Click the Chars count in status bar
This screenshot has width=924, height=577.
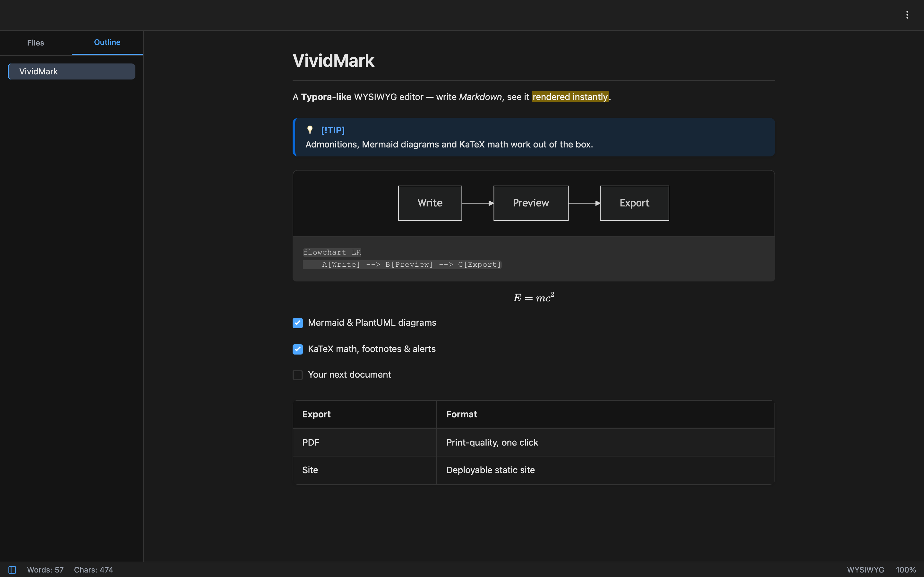[94, 569]
